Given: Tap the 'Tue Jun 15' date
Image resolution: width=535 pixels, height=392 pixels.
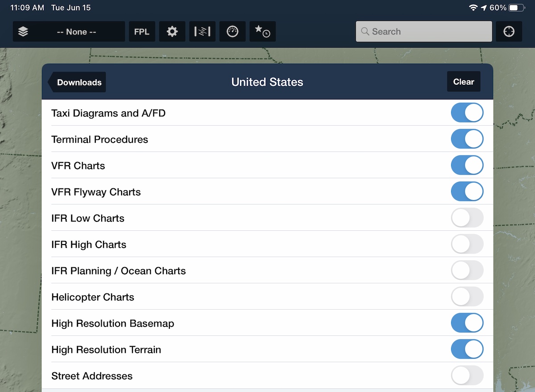Looking at the screenshot, I should [x=71, y=8].
